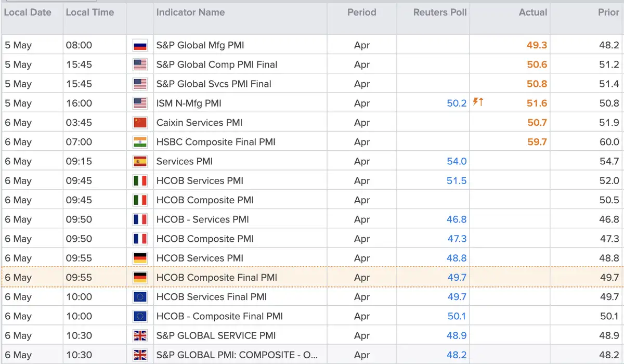The height and width of the screenshot is (364, 624).
Task: Click the Actual value 49.3
Action: (537, 45)
